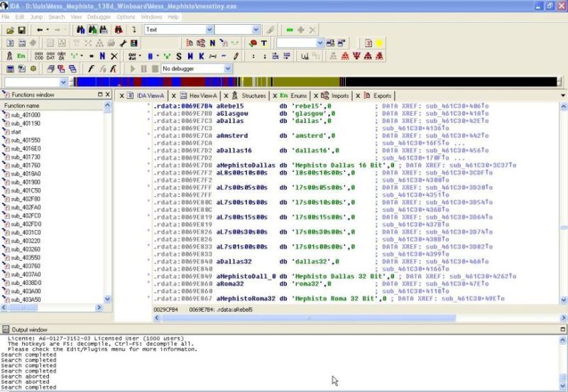Click the colon comment icon
This screenshot has height=392, width=568.
[253, 56]
